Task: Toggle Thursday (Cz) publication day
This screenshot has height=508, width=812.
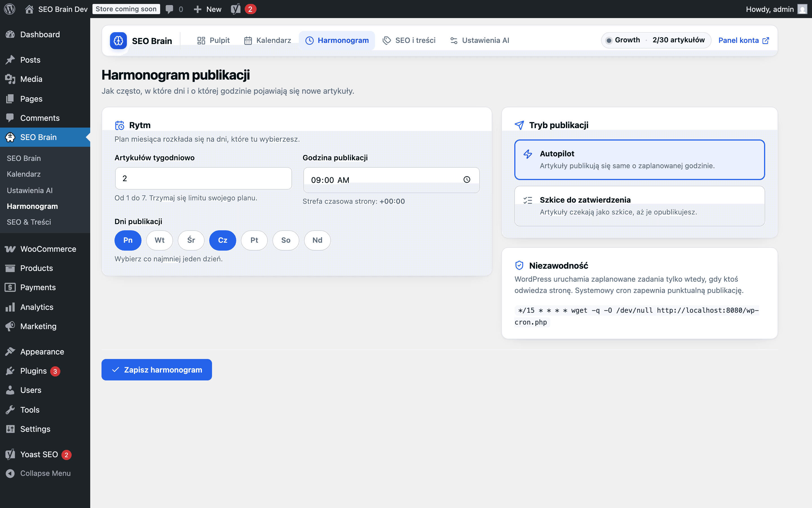Action: tap(222, 240)
